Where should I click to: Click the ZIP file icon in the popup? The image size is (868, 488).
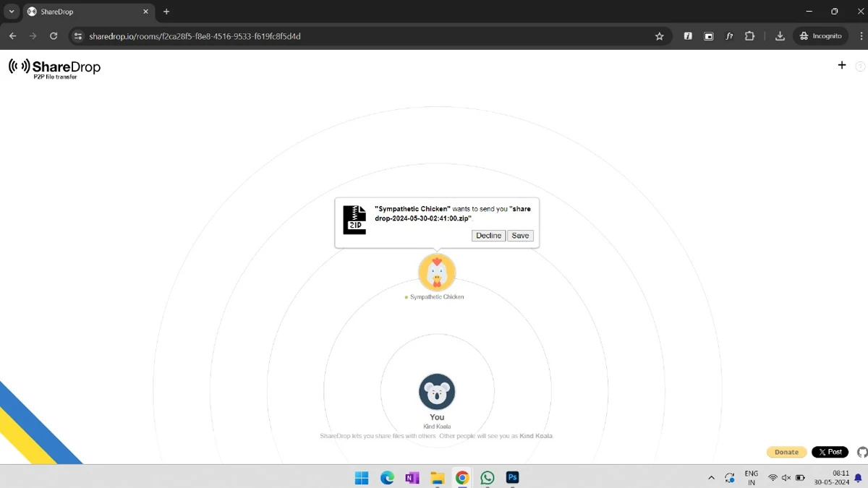pyautogui.click(x=354, y=220)
